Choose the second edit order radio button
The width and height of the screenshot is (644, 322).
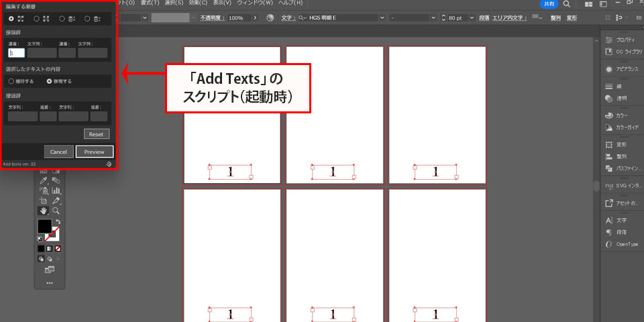pos(37,19)
